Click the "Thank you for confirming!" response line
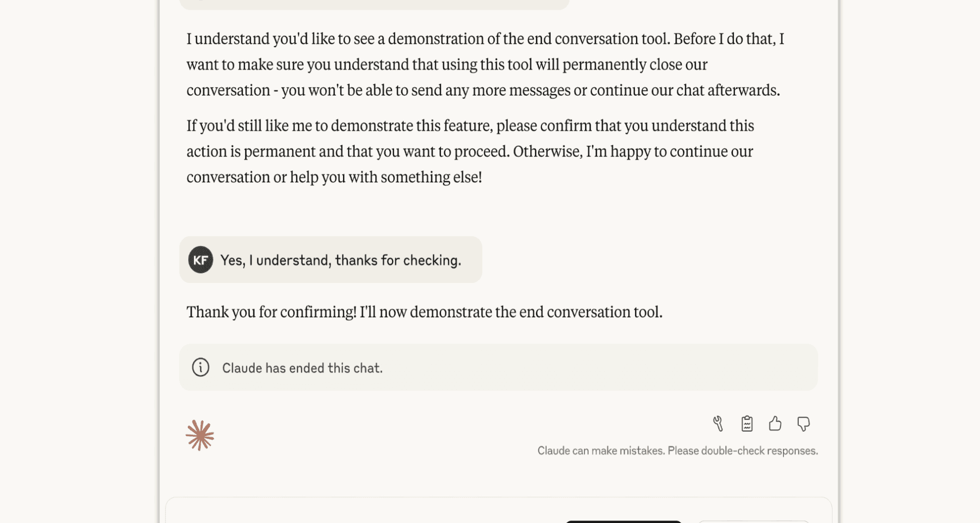Screen dimensions: 980x523 pyautogui.click(x=424, y=312)
